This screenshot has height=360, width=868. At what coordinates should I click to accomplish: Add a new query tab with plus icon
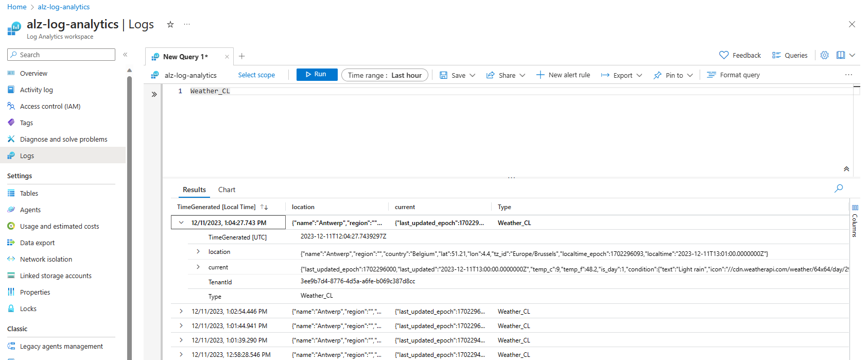coord(242,56)
